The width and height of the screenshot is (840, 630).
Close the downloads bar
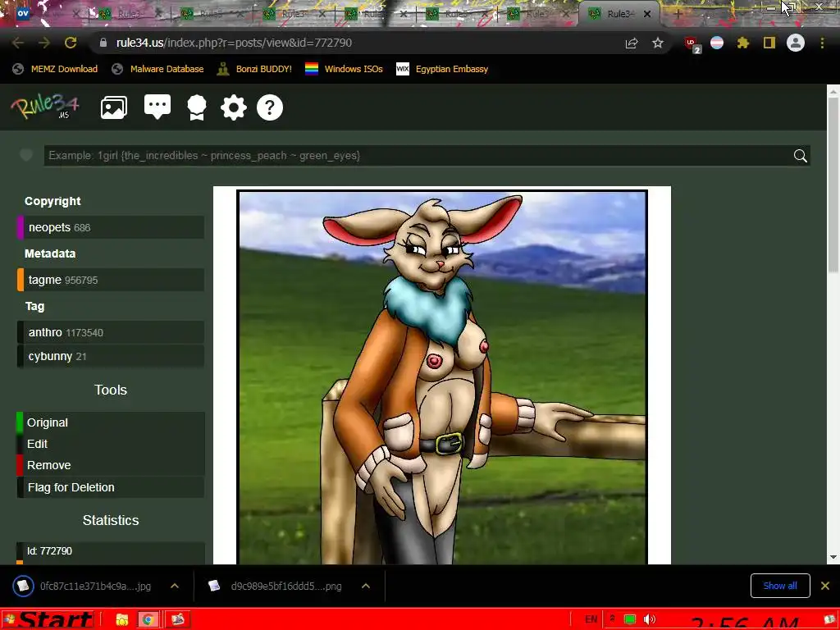pos(825,586)
